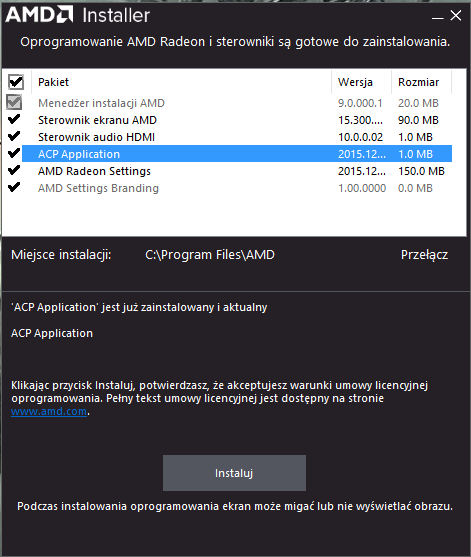Click the greyed Menedżer instalacji AMD checkbox
The width and height of the screenshot is (471, 557).
coord(14,103)
